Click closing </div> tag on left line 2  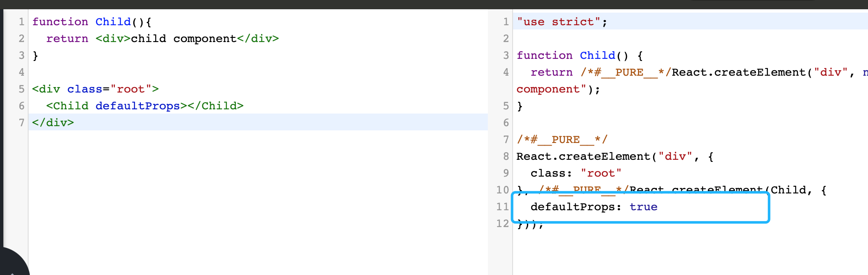tap(258, 39)
